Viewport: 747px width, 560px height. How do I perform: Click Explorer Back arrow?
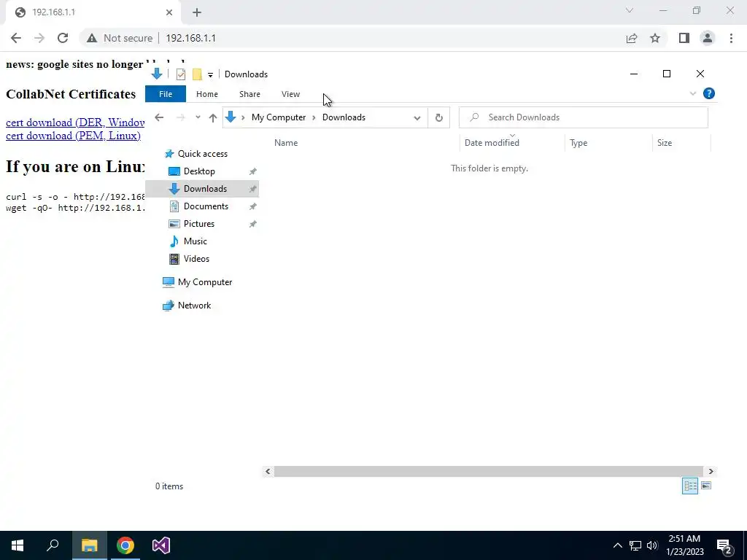pos(159,117)
